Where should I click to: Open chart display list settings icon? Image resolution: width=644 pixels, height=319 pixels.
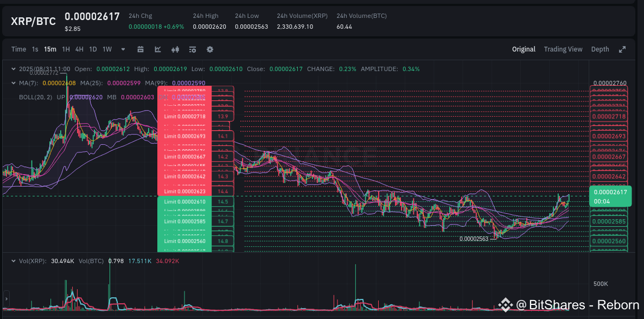(192, 49)
